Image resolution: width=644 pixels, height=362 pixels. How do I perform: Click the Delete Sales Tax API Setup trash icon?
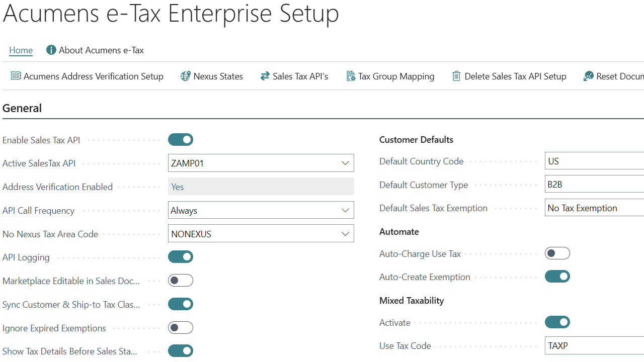pyautogui.click(x=456, y=76)
